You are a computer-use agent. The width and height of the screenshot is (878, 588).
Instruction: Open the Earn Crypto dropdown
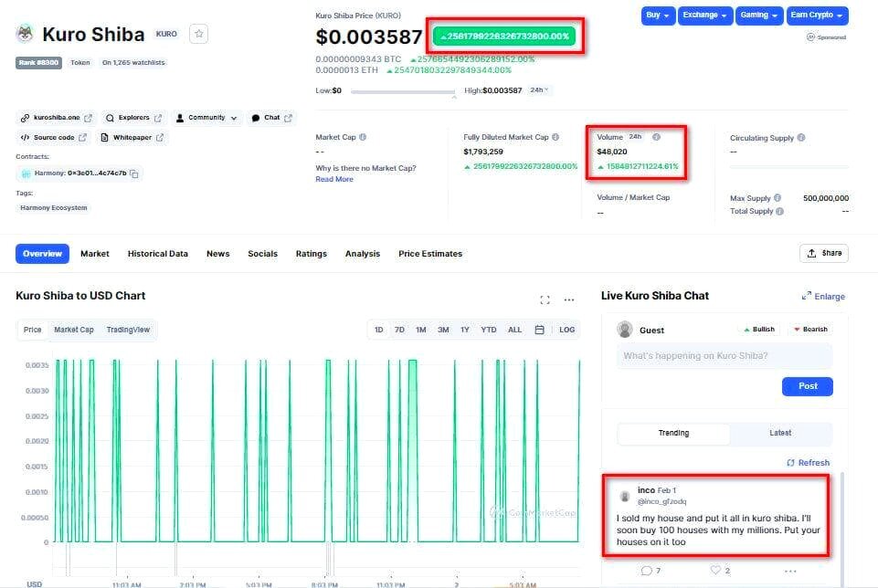click(x=817, y=16)
